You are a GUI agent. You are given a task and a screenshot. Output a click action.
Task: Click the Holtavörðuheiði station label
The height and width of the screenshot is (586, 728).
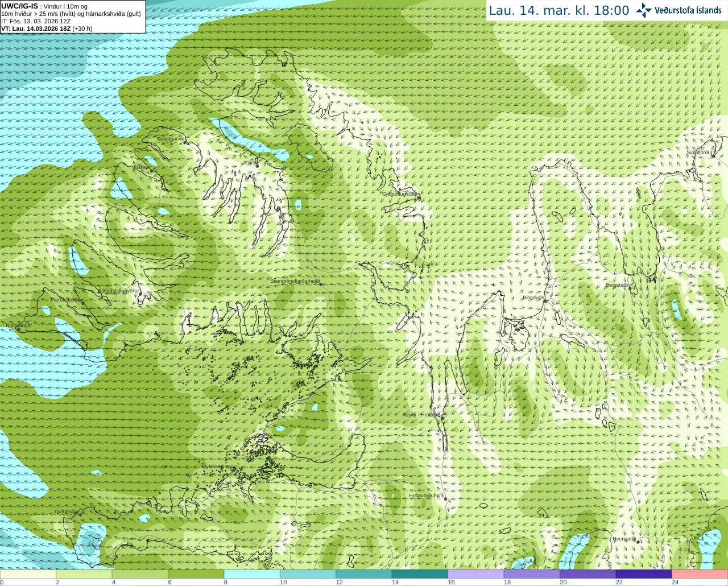coord(427,496)
